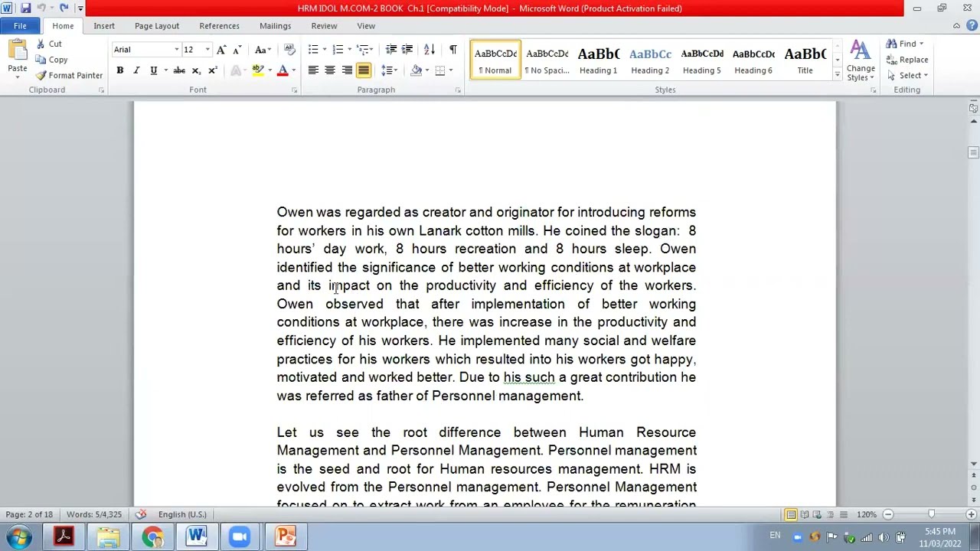The image size is (980, 551).
Task: Grow font size button
Action: coord(221,50)
